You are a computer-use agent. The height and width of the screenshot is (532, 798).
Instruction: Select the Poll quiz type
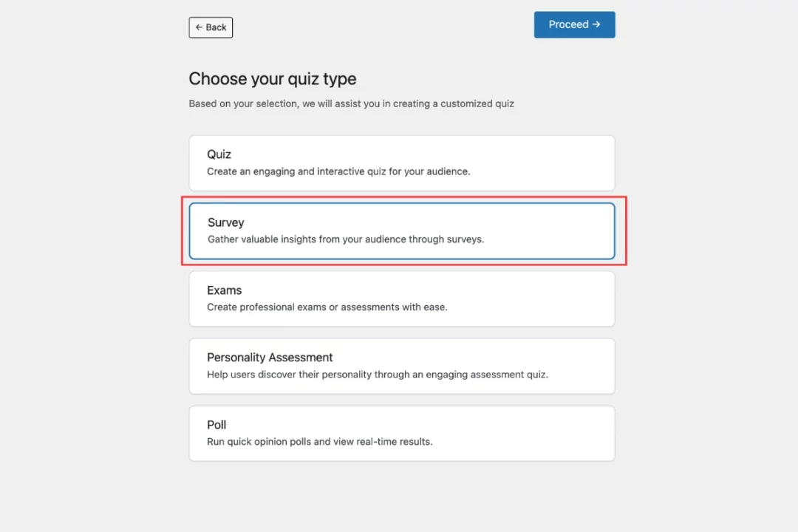[402, 433]
